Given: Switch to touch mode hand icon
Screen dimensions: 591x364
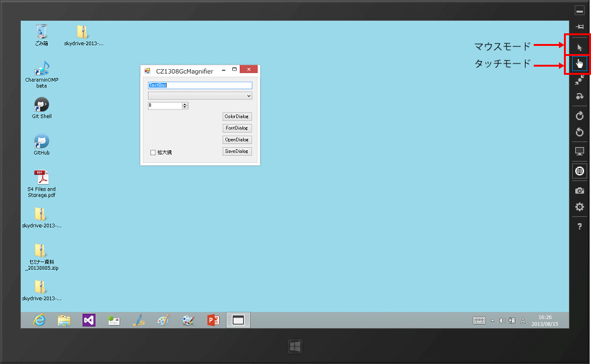Looking at the screenshot, I should [579, 63].
